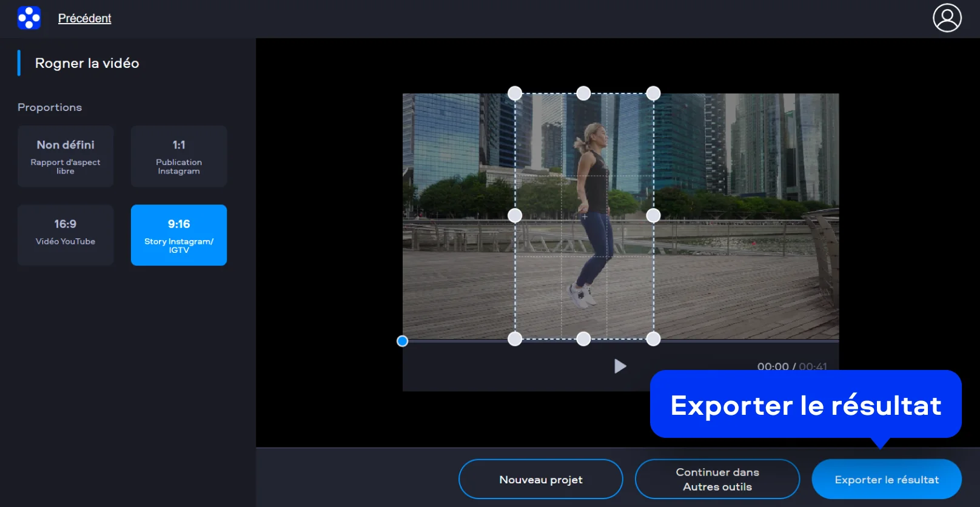The image size is (980, 507).
Task: Choose the 1:1 Publication Instagram ratio
Action: pos(179,156)
